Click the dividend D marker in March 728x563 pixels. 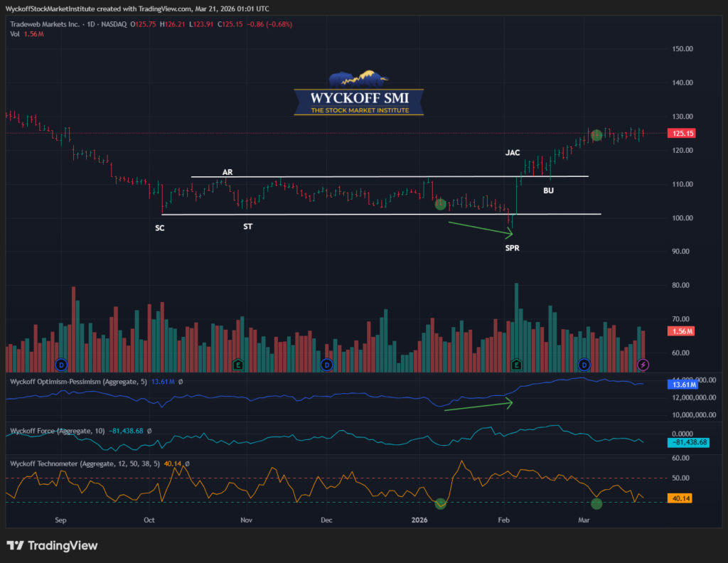point(584,365)
